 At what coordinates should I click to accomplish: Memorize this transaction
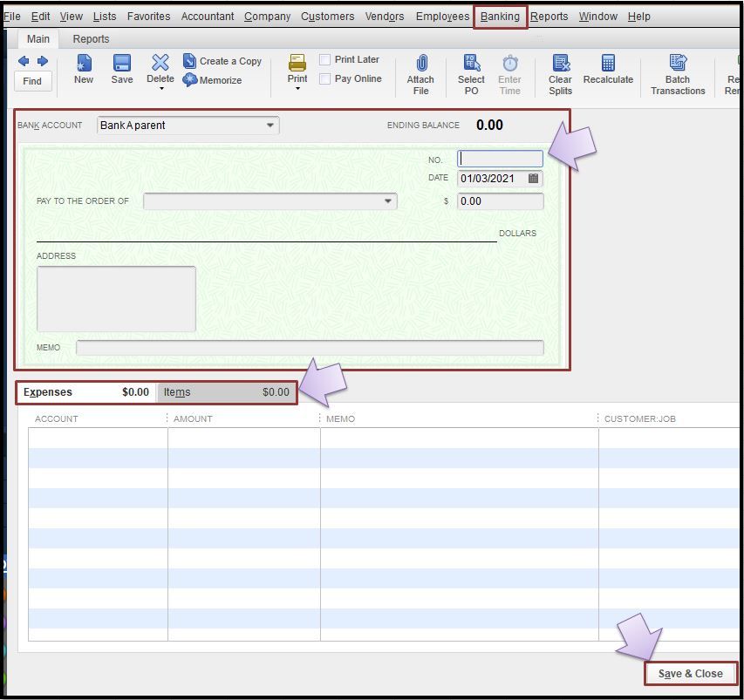pos(212,80)
